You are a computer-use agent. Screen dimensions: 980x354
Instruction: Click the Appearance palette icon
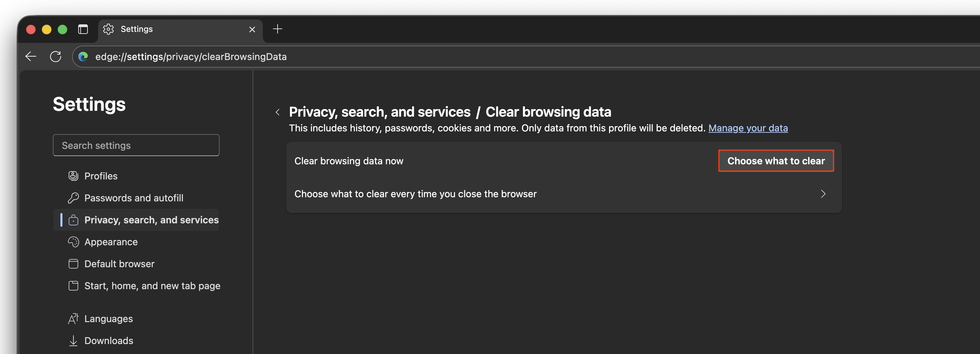[x=73, y=242]
